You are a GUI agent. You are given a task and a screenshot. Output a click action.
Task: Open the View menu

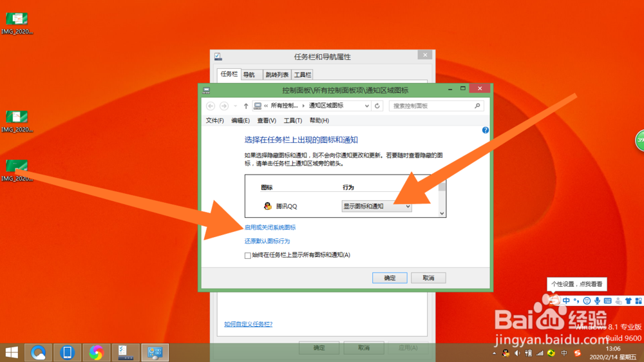[x=267, y=120]
